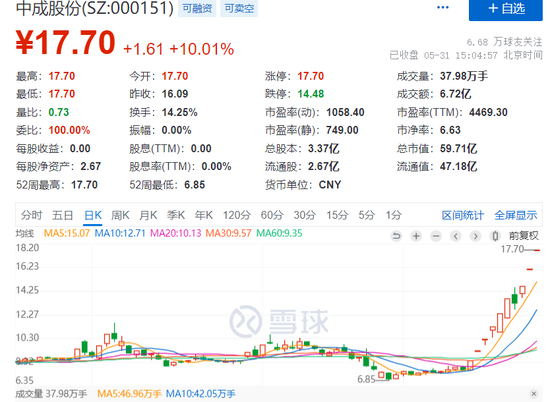Click the MA30:9.57 indicator label
The height and width of the screenshot is (402, 550).
(x=228, y=233)
